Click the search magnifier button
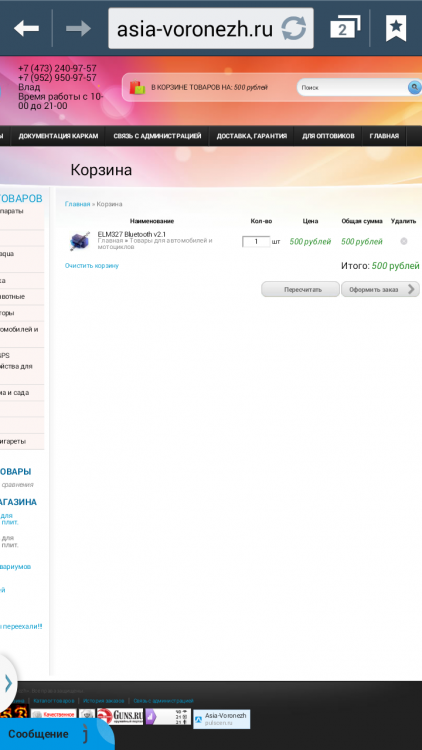This screenshot has width=422, height=750. [x=414, y=87]
